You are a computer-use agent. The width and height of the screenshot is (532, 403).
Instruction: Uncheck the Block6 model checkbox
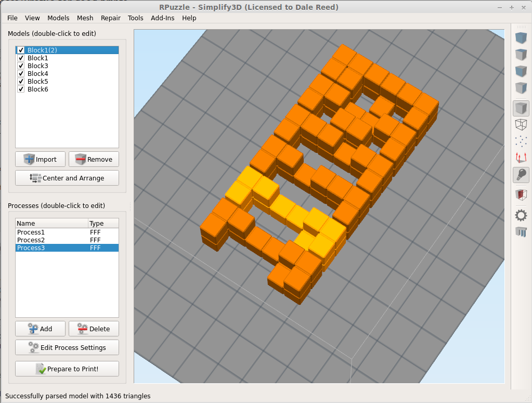click(21, 89)
